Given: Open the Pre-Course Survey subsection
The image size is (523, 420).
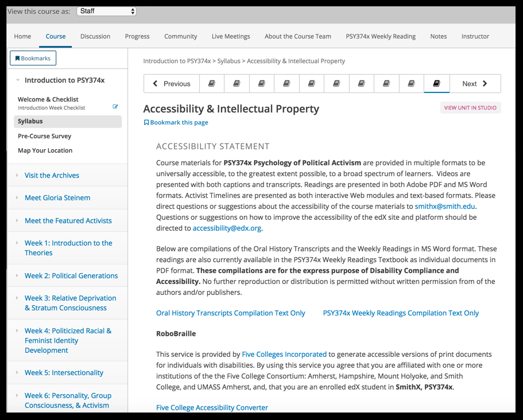Looking at the screenshot, I should pyautogui.click(x=44, y=136).
